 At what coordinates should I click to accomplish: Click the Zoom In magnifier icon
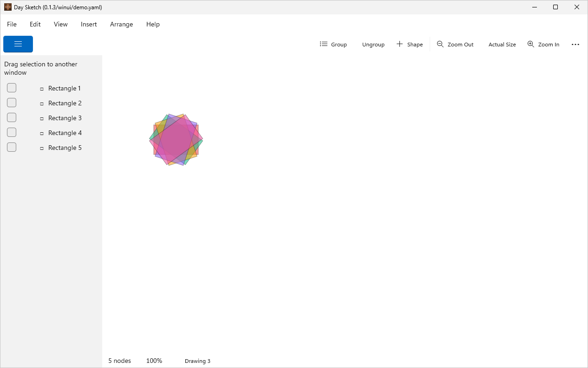point(531,44)
